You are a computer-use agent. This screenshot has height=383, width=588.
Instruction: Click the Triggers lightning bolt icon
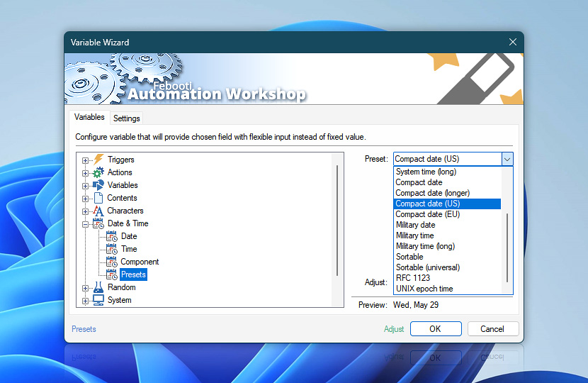click(98, 159)
